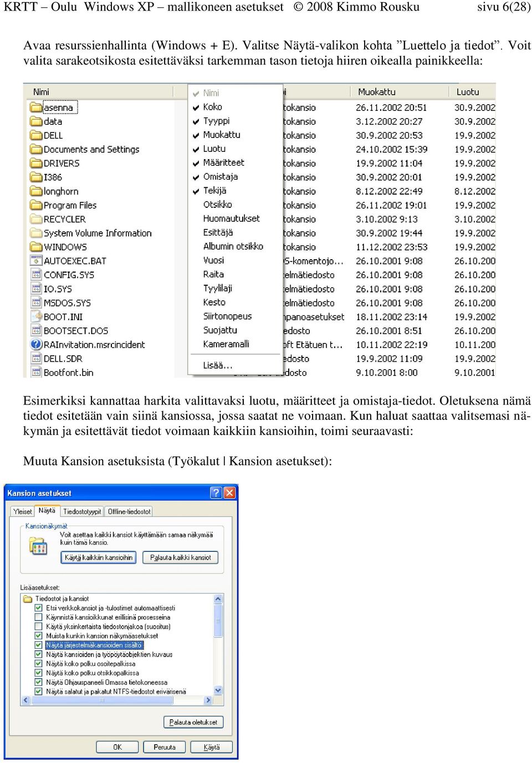Viewport: 532px width, 763px height.
Task: Toggle Näytä järjestelmäkansioiden sisältö checkbox
Action: pyautogui.click(x=38, y=645)
